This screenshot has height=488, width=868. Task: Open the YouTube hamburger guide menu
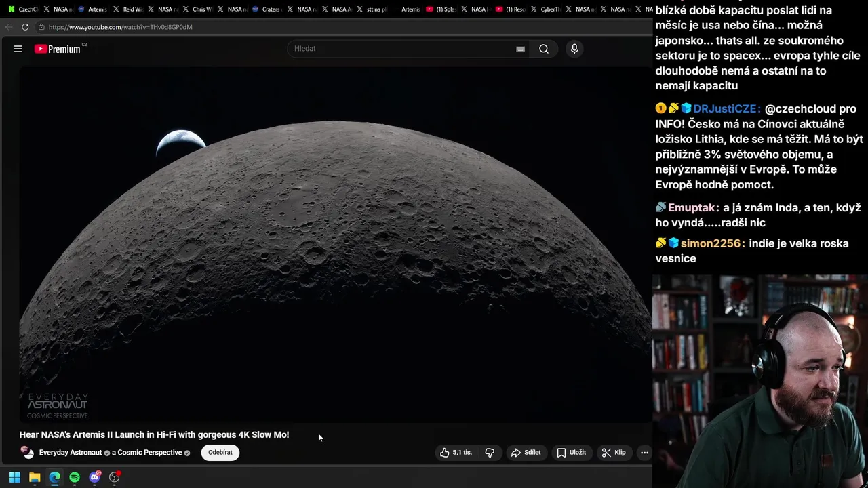click(18, 49)
